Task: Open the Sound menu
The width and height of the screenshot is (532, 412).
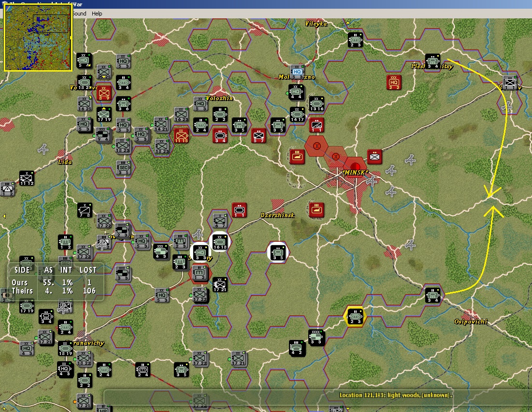Action: click(x=79, y=14)
